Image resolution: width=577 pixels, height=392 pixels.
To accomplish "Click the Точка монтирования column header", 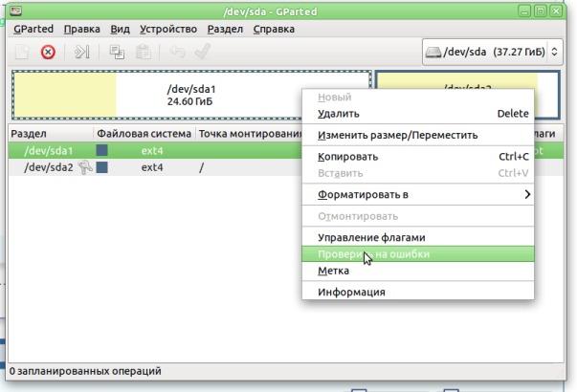I will (x=251, y=134).
